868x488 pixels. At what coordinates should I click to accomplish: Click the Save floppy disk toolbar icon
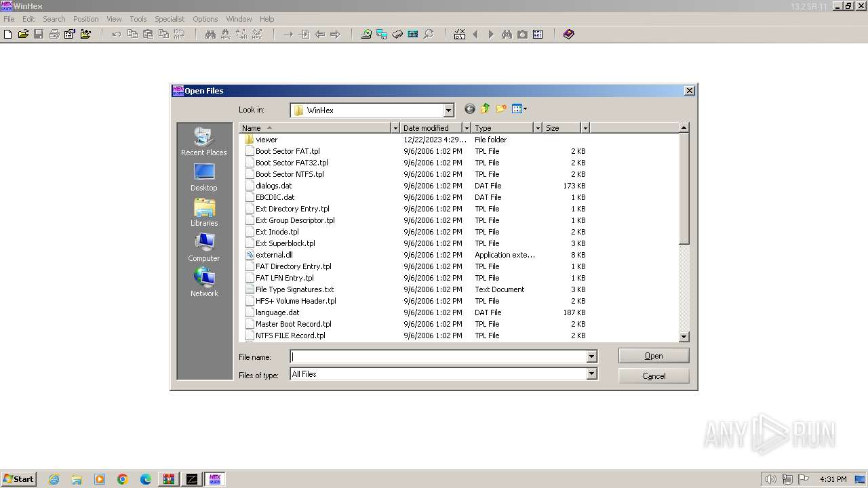(39, 34)
